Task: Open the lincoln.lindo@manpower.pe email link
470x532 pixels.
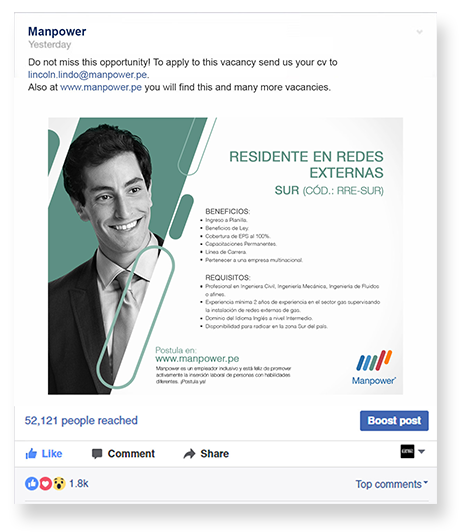Action: click(88, 75)
